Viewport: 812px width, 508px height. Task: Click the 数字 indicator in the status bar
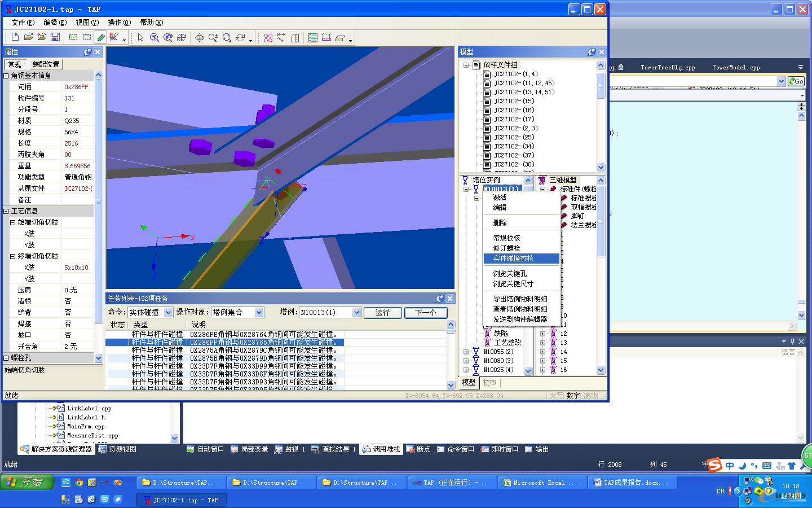click(x=573, y=396)
